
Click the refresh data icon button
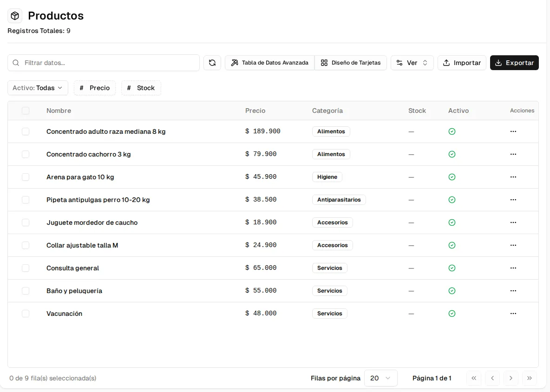click(x=212, y=63)
